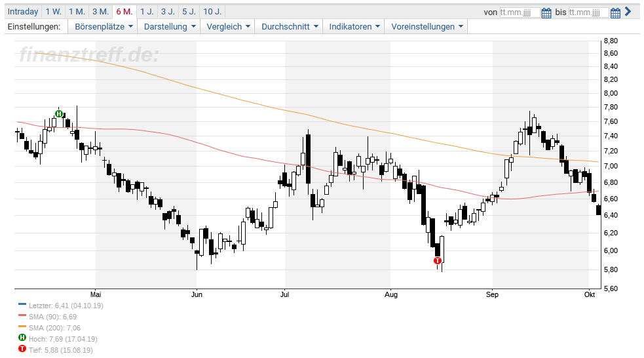Image resolution: width=644 pixels, height=358 pixels.
Task: Open the Börsenplätze dropdown
Action: pyautogui.click(x=104, y=27)
